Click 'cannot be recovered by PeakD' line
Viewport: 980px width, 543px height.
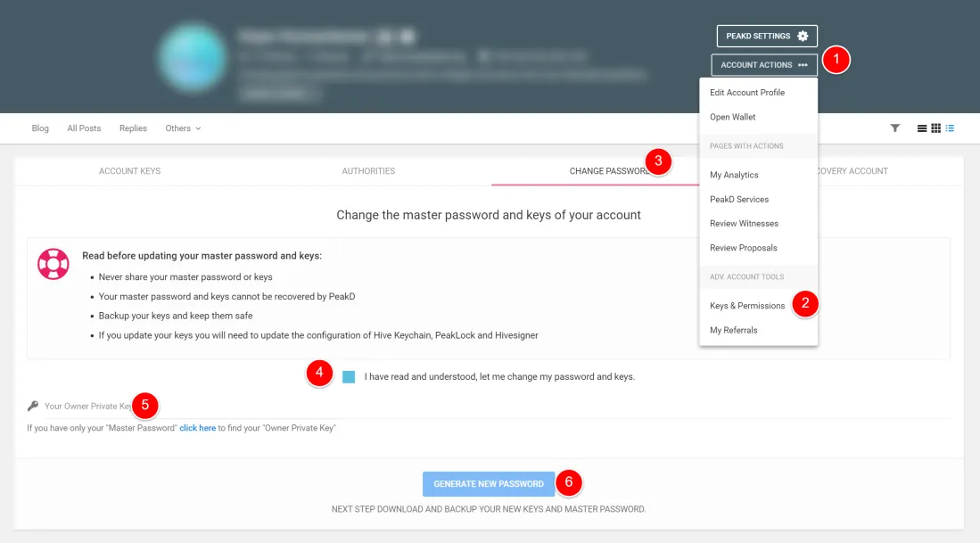tap(226, 296)
